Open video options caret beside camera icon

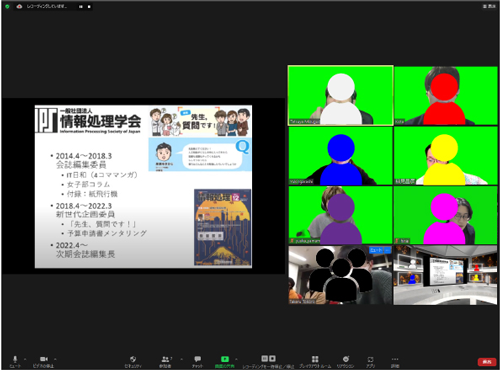pyautogui.click(x=55, y=359)
